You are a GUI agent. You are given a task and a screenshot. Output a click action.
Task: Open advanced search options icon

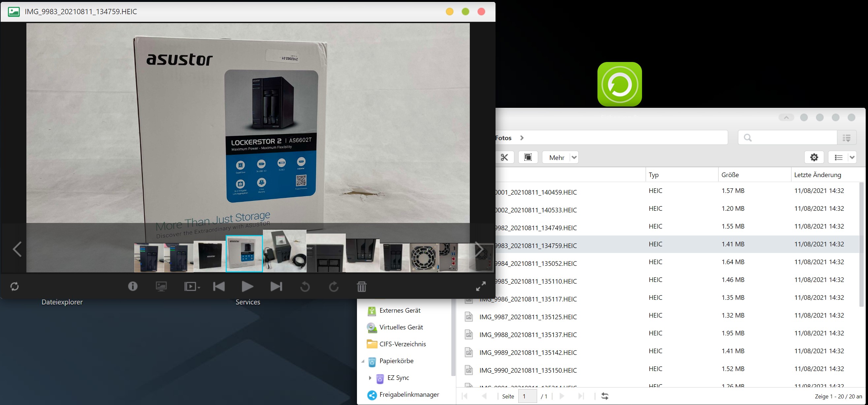click(847, 138)
